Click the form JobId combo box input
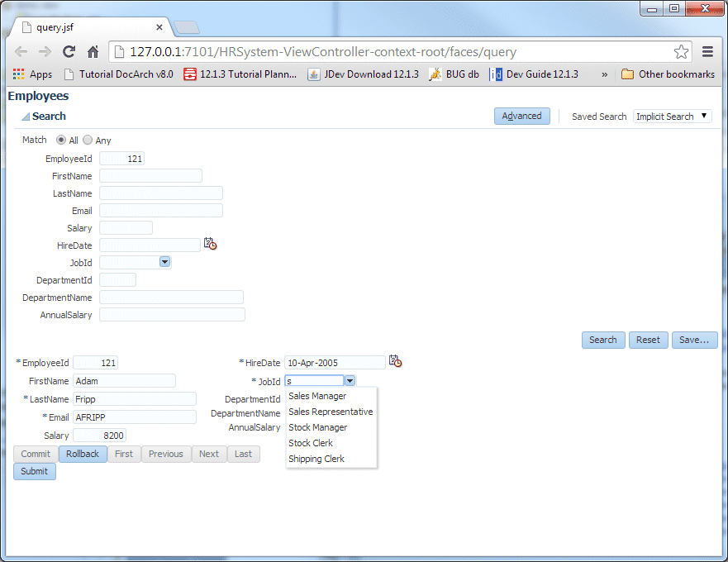The width and height of the screenshot is (728, 562). pos(314,381)
